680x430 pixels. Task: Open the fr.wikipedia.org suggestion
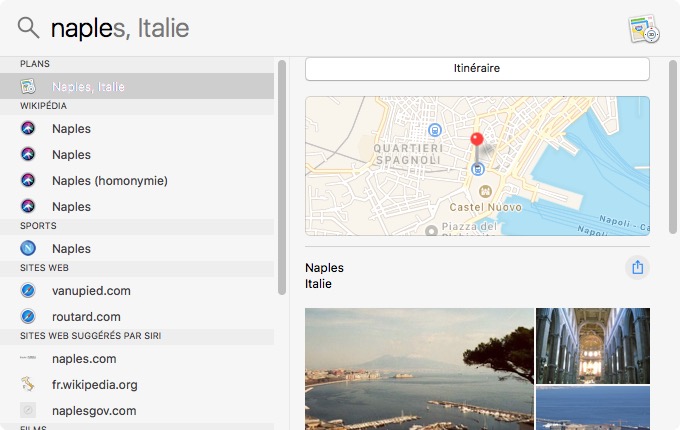(95, 384)
